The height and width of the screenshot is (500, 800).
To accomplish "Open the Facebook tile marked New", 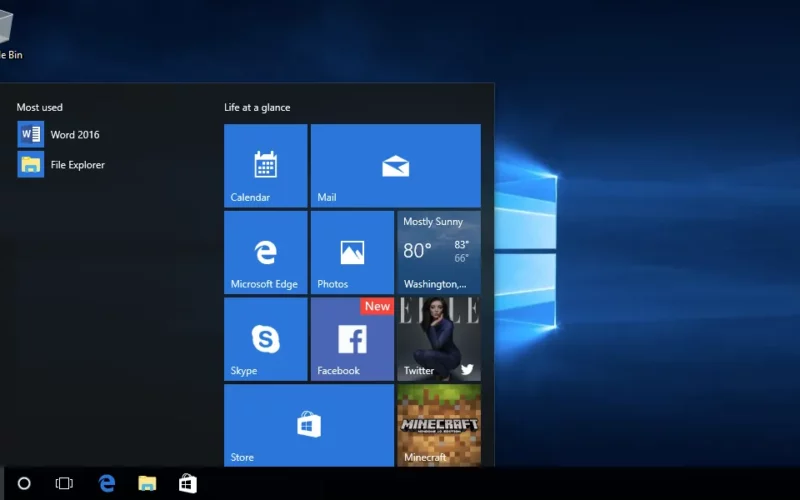I will point(352,339).
